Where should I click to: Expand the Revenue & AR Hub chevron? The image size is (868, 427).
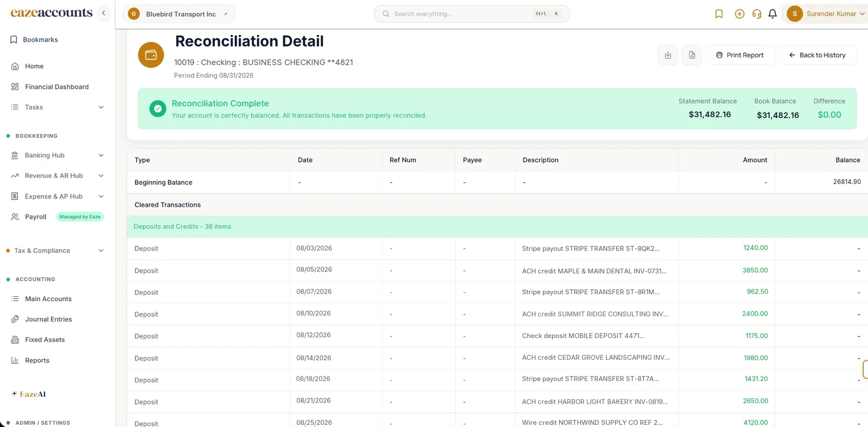pos(101,176)
